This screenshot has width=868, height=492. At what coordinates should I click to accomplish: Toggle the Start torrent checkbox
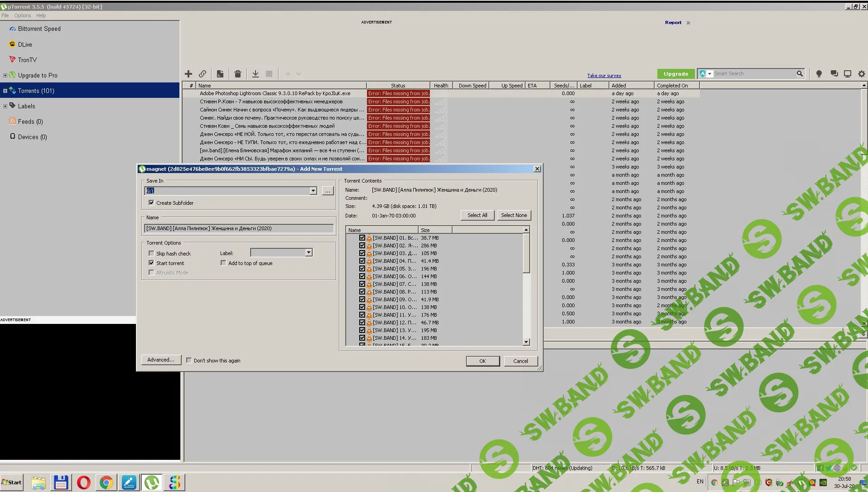151,263
